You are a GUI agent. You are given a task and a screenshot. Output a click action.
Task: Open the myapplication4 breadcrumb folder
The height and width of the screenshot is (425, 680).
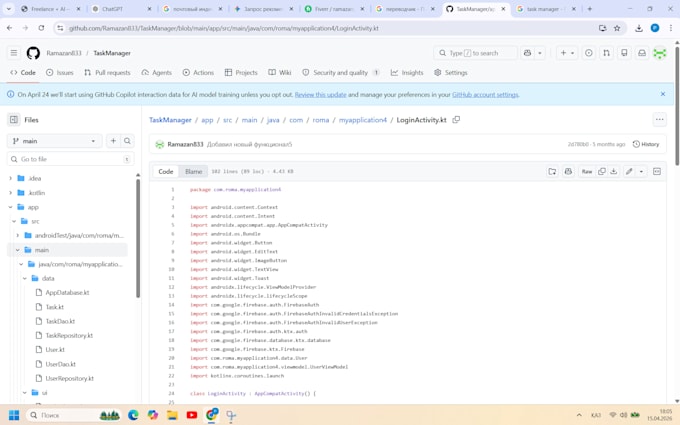pos(363,120)
